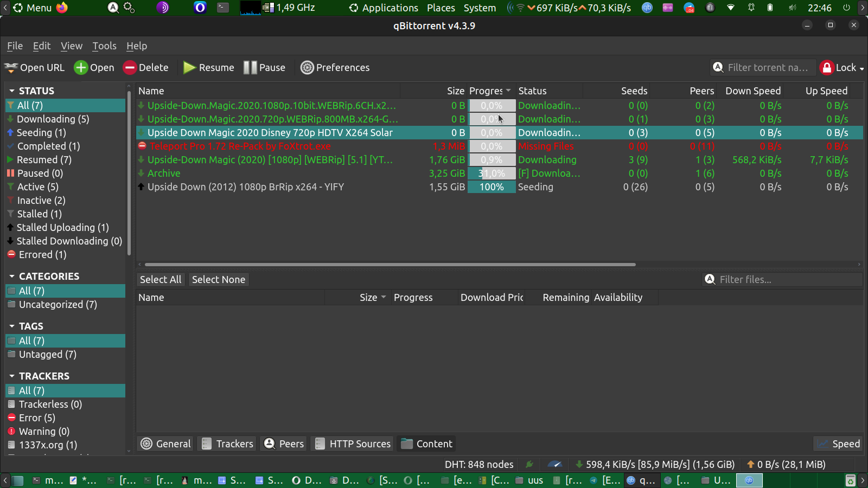868x488 pixels.
Task: Toggle the Speed graph panel button
Action: pyautogui.click(x=839, y=444)
